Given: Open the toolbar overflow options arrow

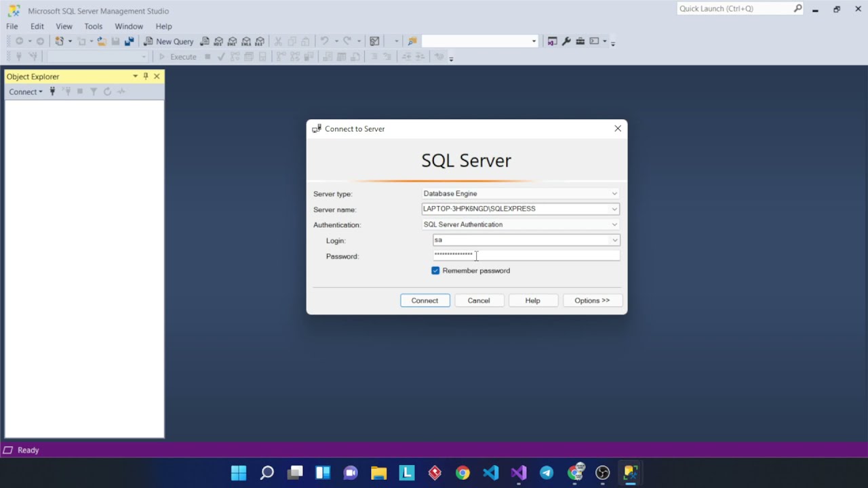Looking at the screenshot, I should point(613,43).
